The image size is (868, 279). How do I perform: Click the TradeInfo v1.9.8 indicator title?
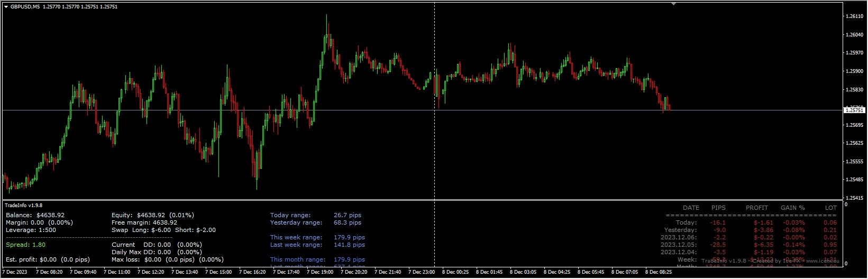[x=24, y=206]
